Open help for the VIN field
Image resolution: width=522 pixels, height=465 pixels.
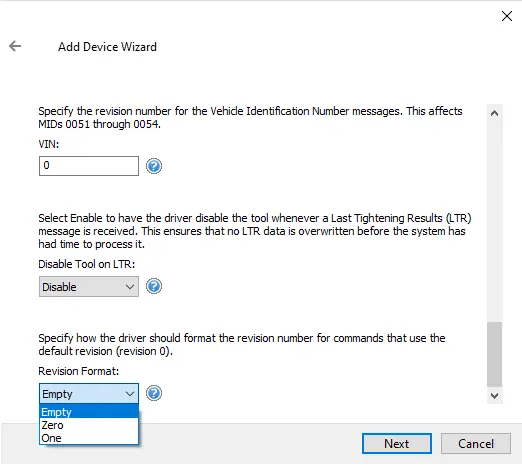click(x=154, y=166)
